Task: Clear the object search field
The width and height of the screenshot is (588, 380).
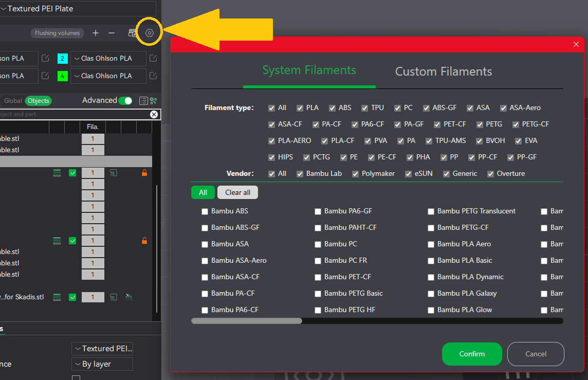Action: [154, 115]
